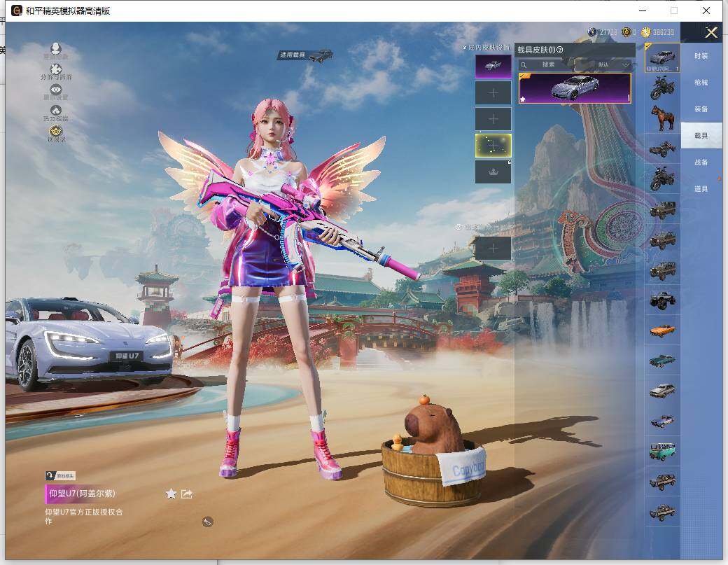Click the help question mark beside 载具皮肤
Viewport: 728px width, 565px height.
click(x=559, y=50)
